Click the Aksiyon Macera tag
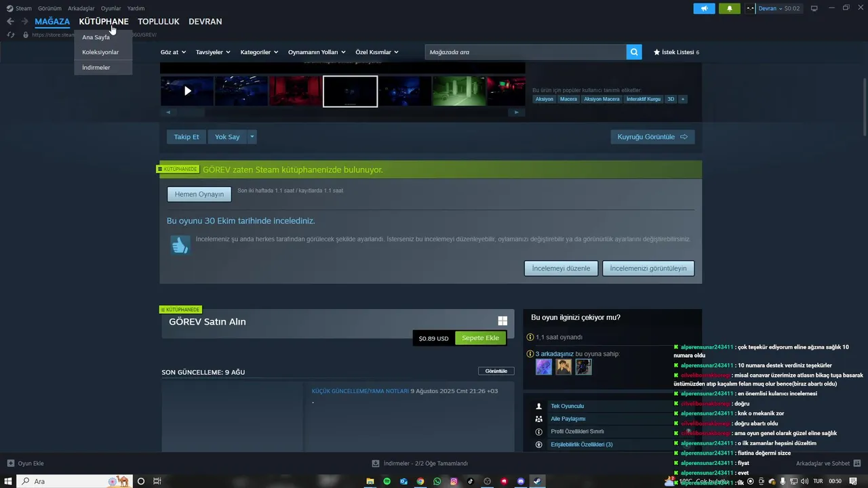Screen dimensions: 868x488 pos(602,99)
